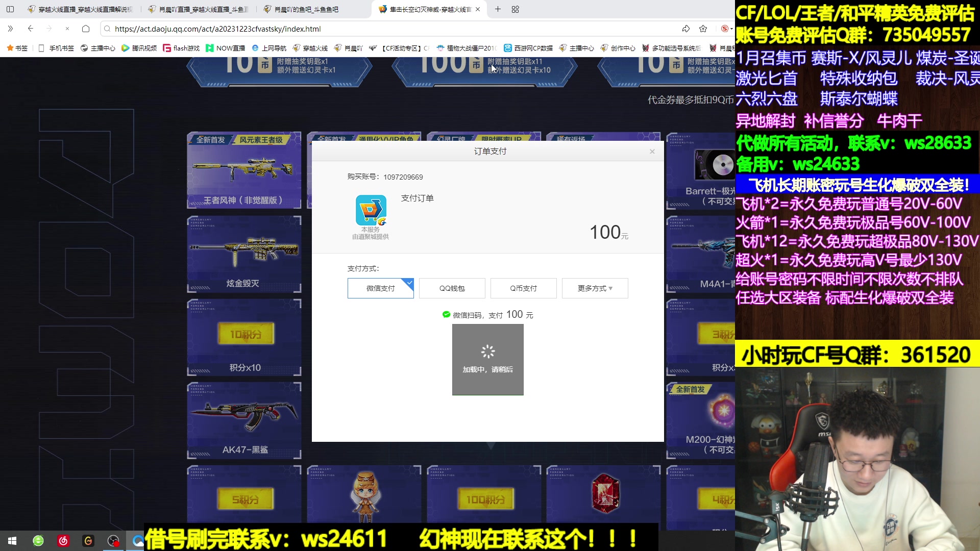Select AK47-黑鲨 weapon card
This screenshot has width=980, height=551.
(244, 420)
